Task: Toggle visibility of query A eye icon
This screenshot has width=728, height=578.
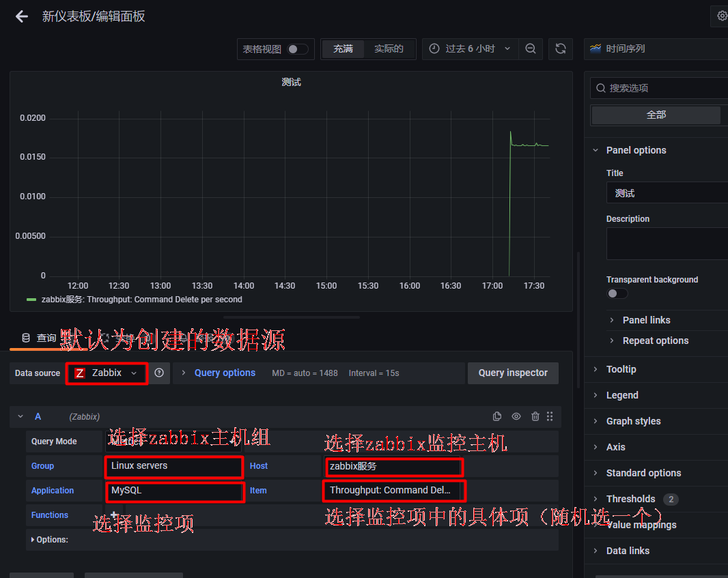Action: click(x=516, y=416)
